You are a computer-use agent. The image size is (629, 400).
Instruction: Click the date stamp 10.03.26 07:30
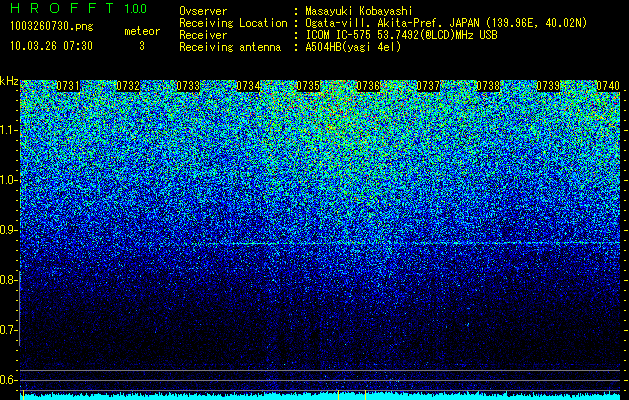[51, 46]
